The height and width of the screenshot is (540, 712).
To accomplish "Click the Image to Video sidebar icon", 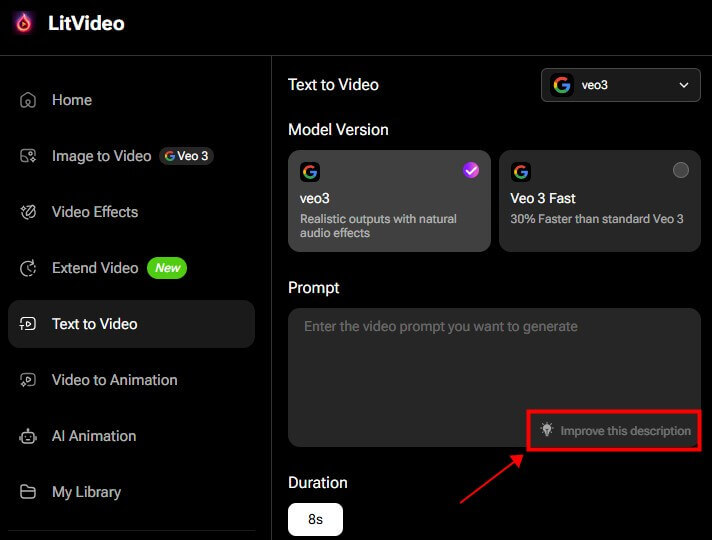I will coord(28,156).
